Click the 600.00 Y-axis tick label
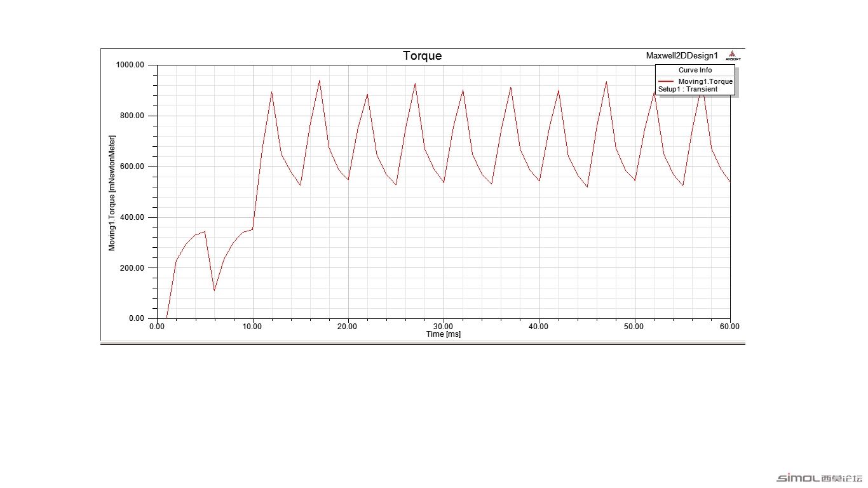The width and height of the screenshot is (868, 488). pyautogui.click(x=132, y=166)
